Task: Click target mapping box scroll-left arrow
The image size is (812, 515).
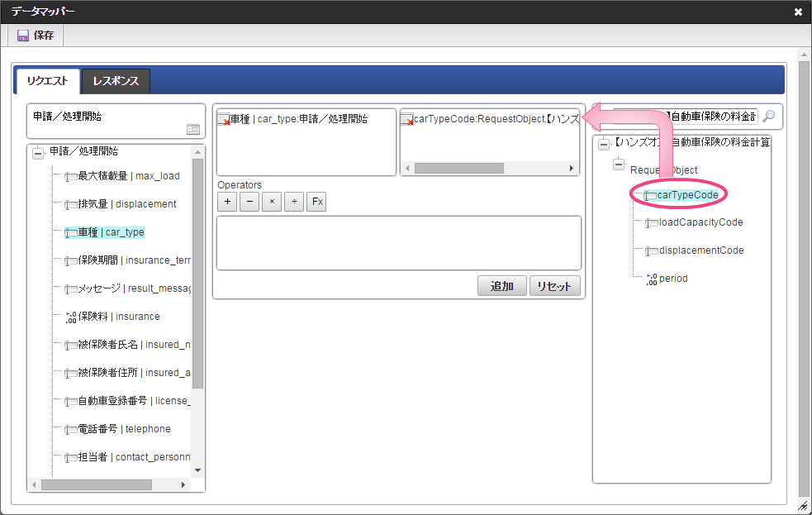Action: (407, 169)
